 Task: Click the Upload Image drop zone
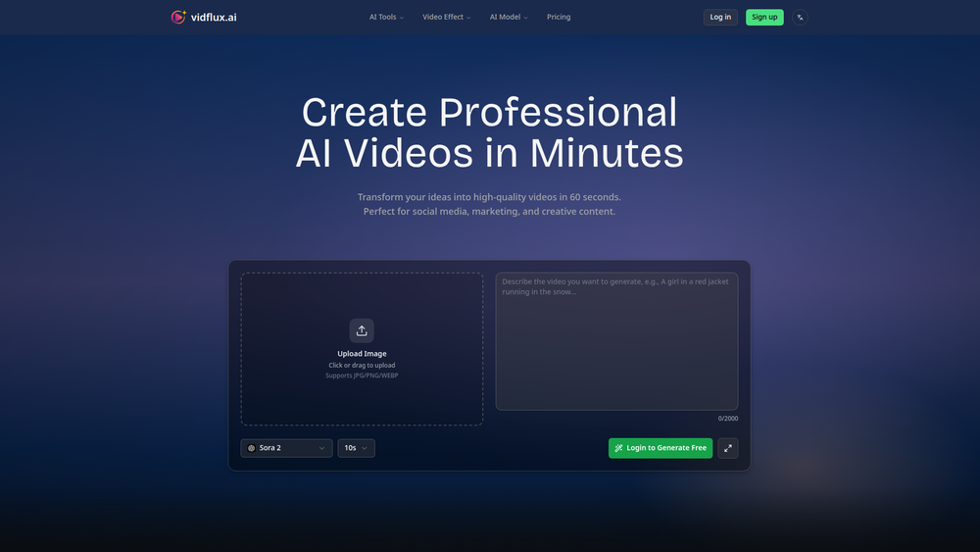[x=362, y=349]
